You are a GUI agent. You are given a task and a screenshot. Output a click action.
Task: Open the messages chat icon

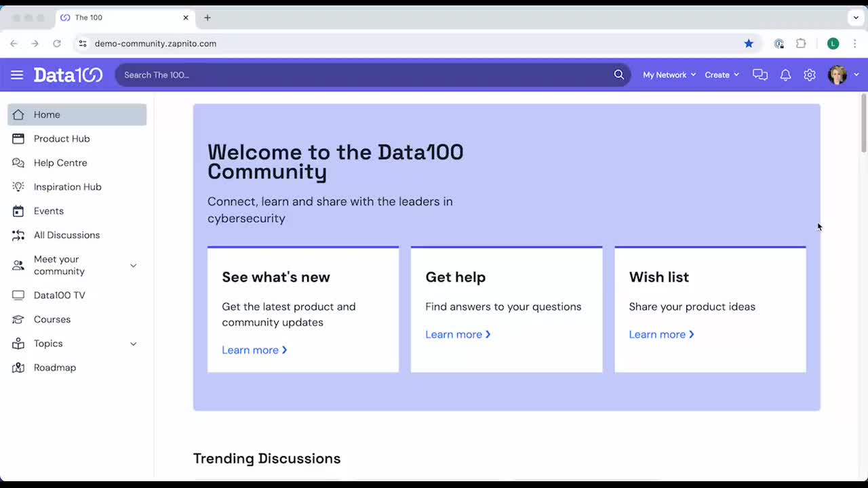click(x=760, y=75)
